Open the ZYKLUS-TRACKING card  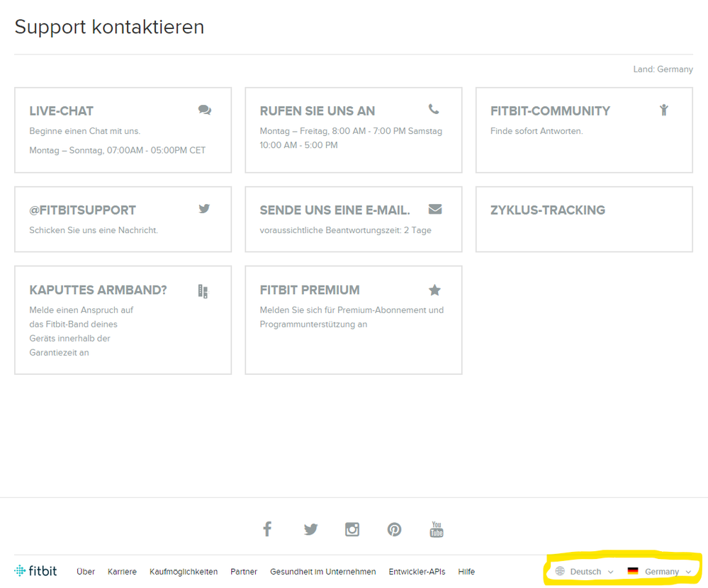584,220
